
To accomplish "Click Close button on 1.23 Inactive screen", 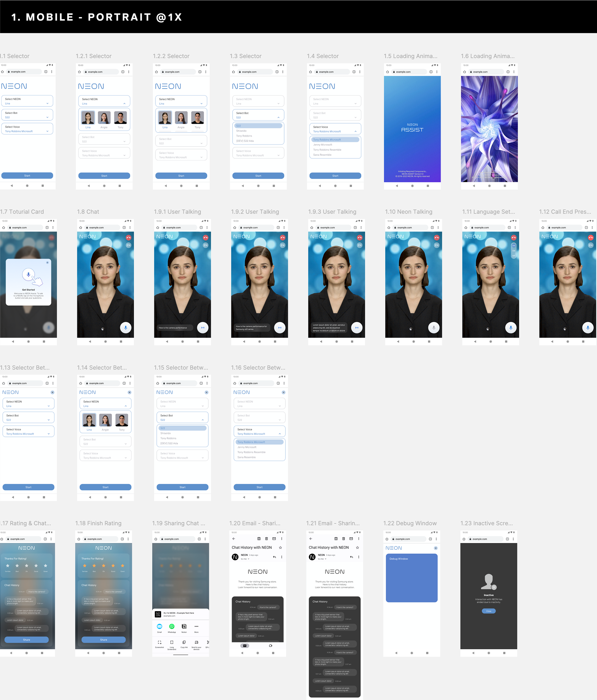I will tap(488, 611).
